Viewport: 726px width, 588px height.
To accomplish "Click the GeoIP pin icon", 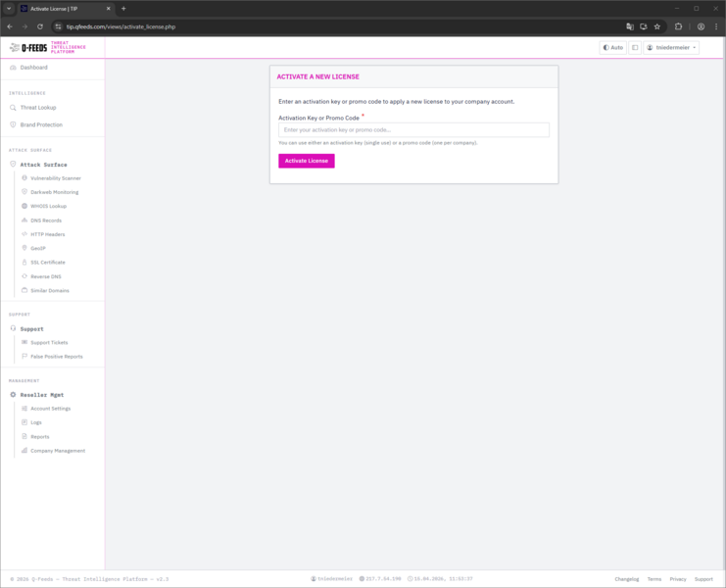I will [24, 248].
